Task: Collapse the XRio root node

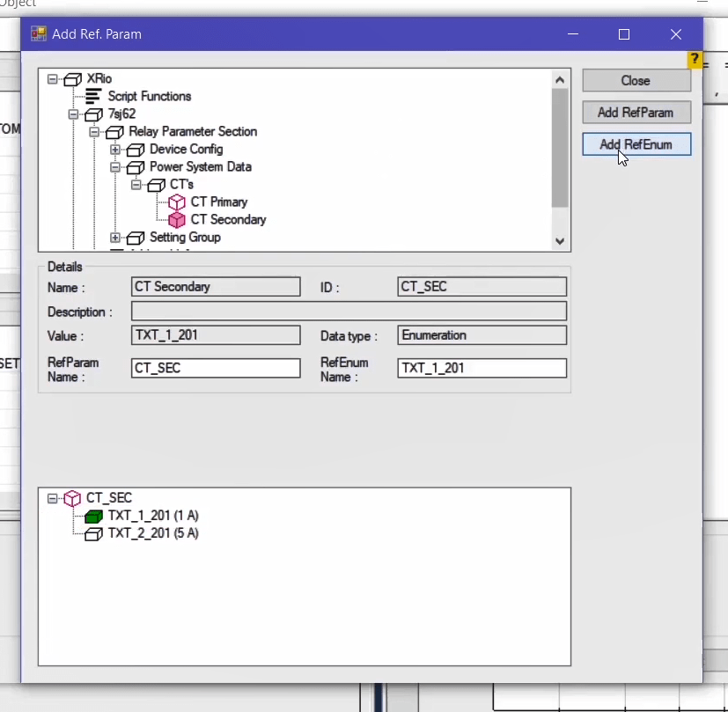Action: 53,79
